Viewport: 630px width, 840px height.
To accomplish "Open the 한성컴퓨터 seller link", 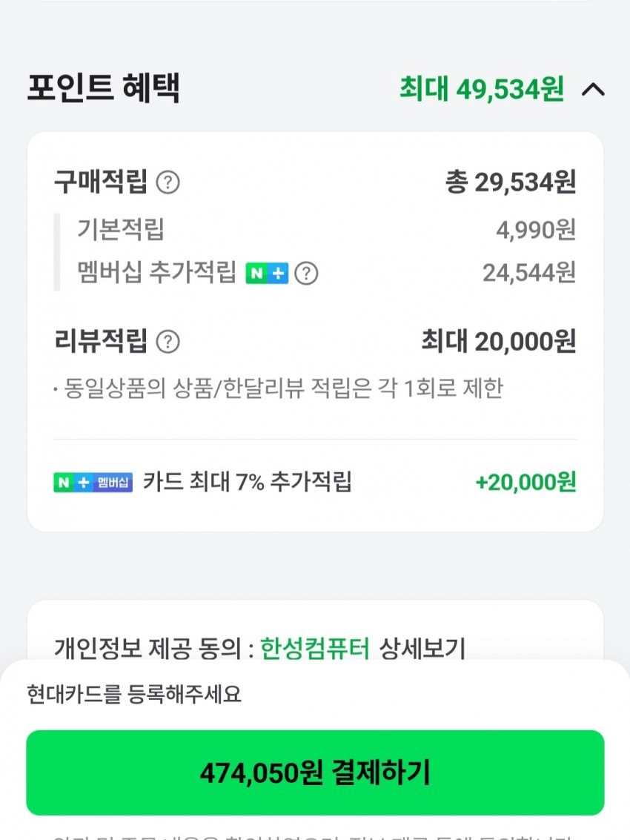I will click(x=314, y=648).
